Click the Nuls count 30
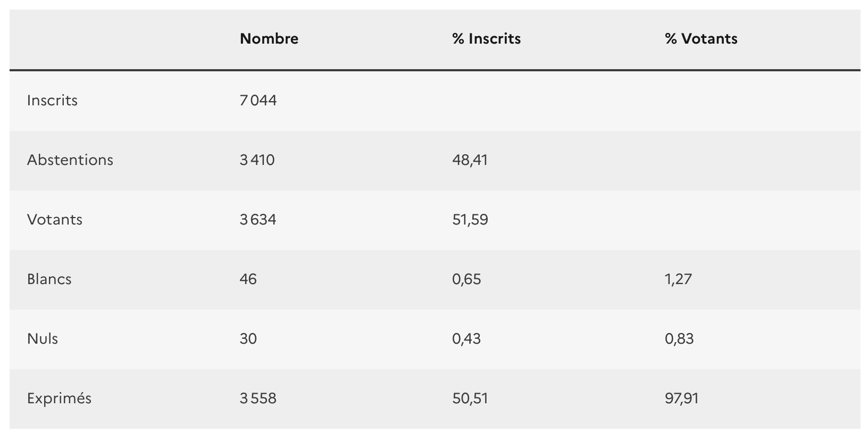The height and width of the screenshot is (432, 868). (248, 339)
